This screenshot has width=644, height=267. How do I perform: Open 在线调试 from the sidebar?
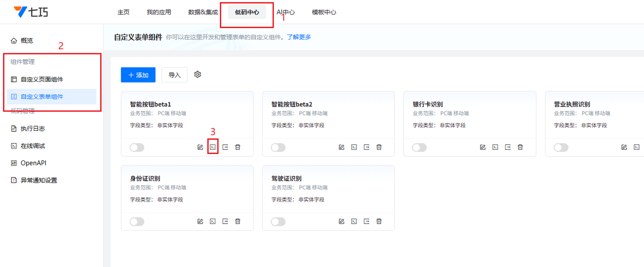[x=33, y=146]
